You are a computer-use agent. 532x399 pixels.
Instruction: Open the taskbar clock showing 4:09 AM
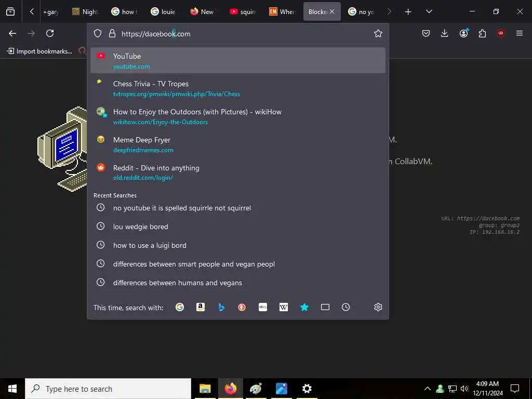coord(487,389)
